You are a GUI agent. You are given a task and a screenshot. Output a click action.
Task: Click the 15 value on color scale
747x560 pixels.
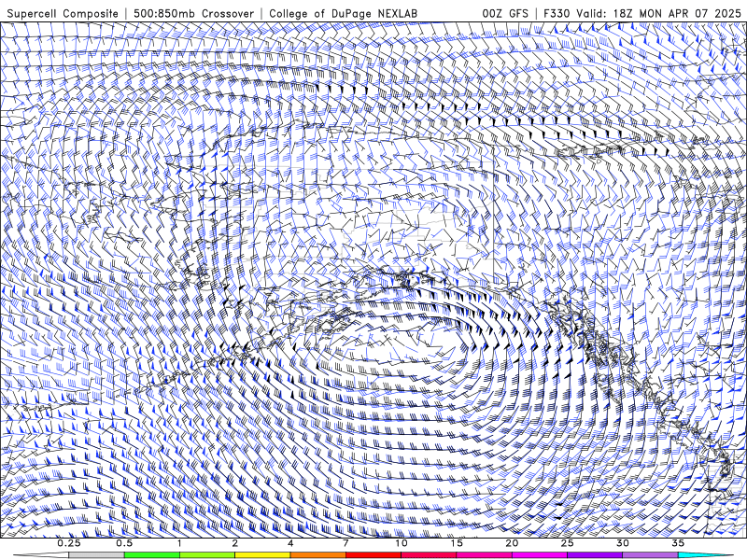457,543
